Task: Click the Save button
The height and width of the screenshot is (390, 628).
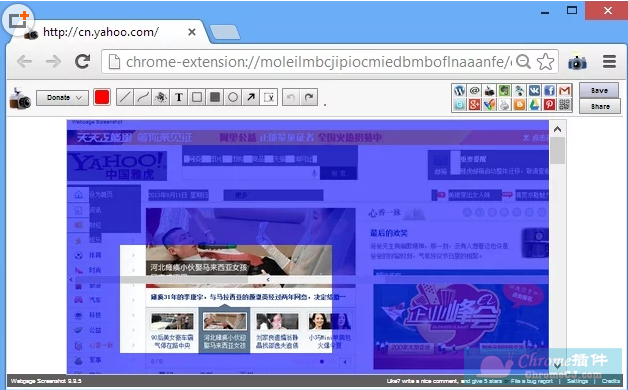Action: point(599,90)
